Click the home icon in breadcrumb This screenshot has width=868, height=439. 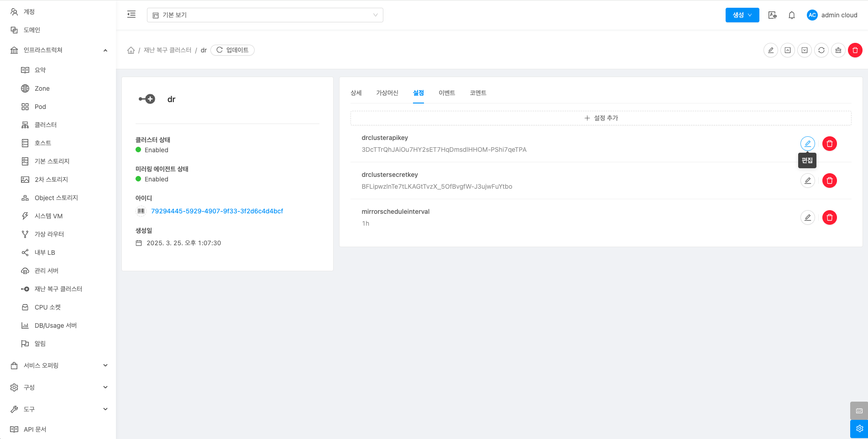[131, 50]
